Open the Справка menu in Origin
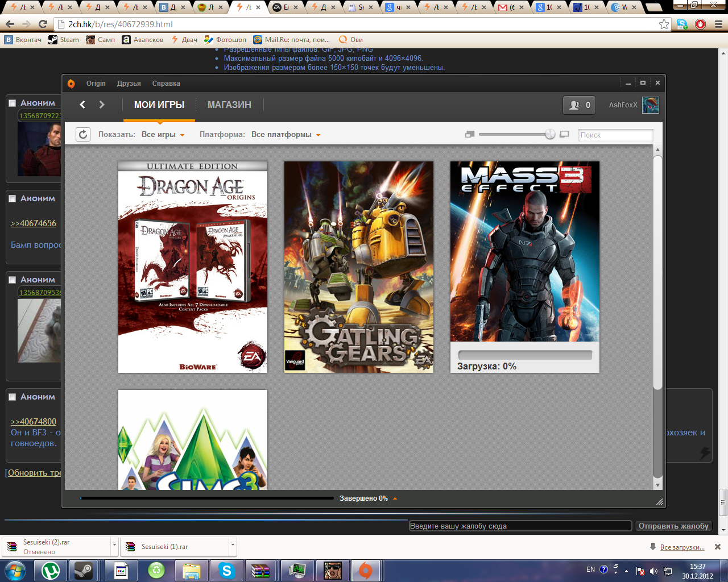728x582 pixels. point(166,84)
